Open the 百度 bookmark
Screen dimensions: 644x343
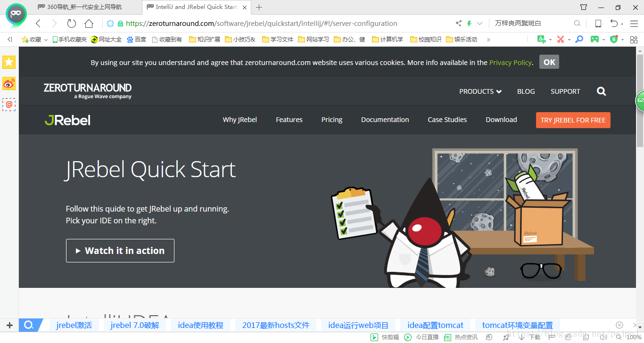(x=137, y=40)
